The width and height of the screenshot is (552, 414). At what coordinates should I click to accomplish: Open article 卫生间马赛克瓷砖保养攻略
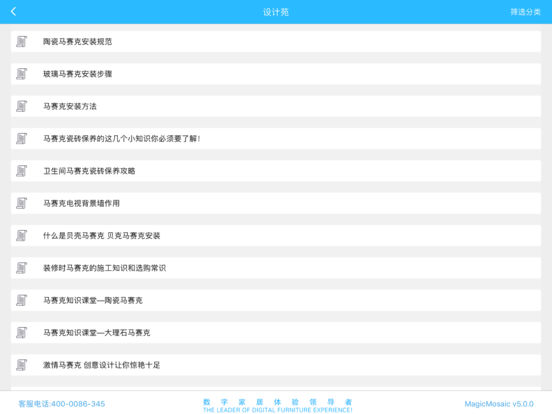tap(276, 171)
